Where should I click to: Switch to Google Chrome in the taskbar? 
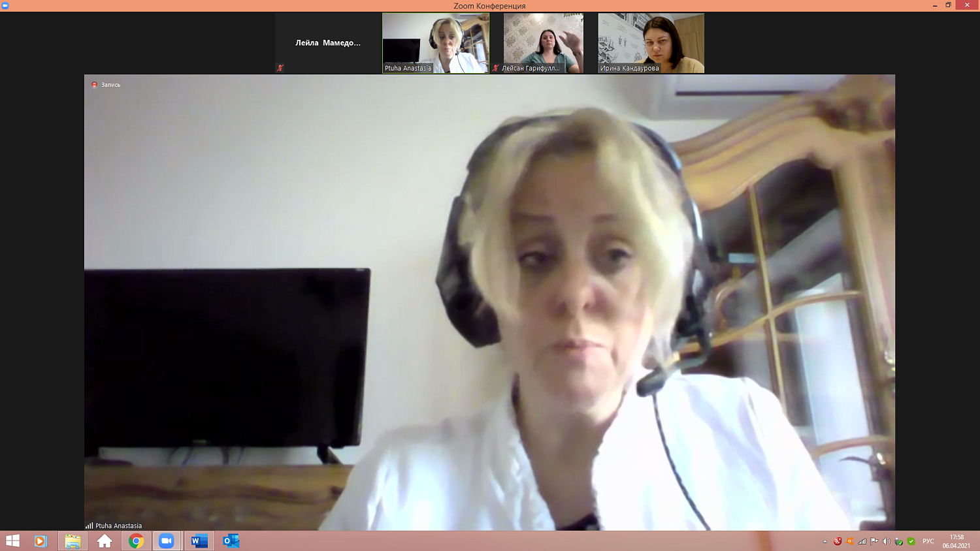[x=136, y=541]
